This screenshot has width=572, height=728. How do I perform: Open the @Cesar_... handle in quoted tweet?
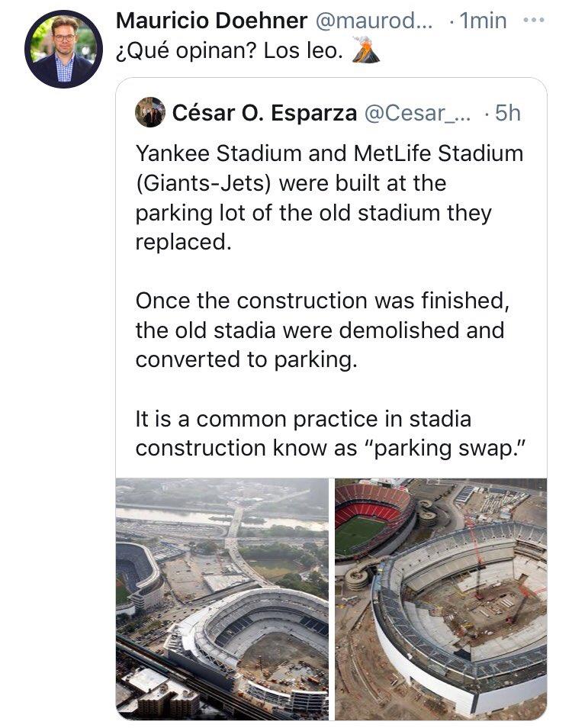tap(417, 113)
